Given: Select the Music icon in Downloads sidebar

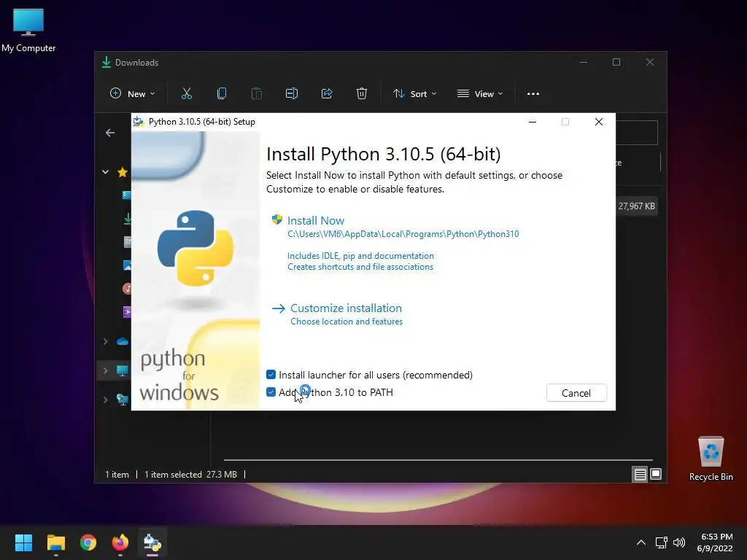Looking at the screenshot, I should click(127, 289).
